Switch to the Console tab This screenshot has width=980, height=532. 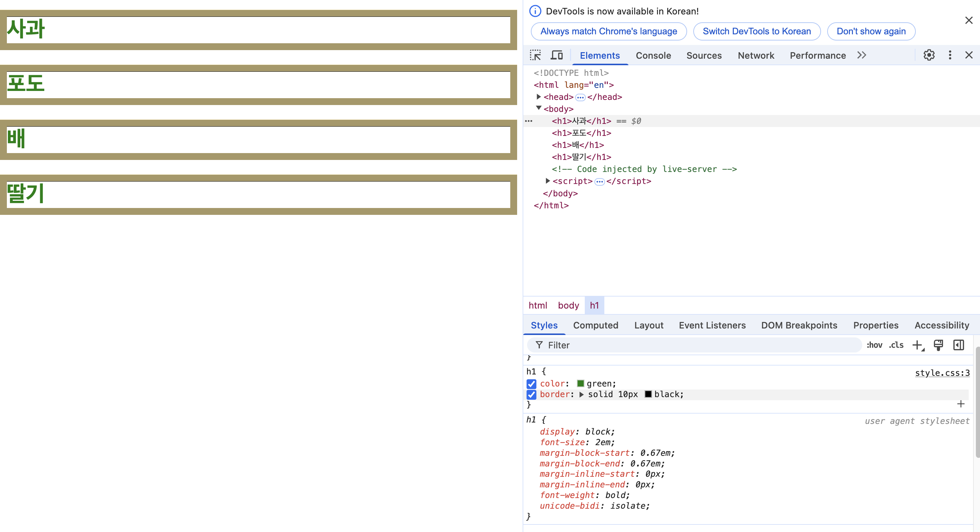tap(653, 55)
